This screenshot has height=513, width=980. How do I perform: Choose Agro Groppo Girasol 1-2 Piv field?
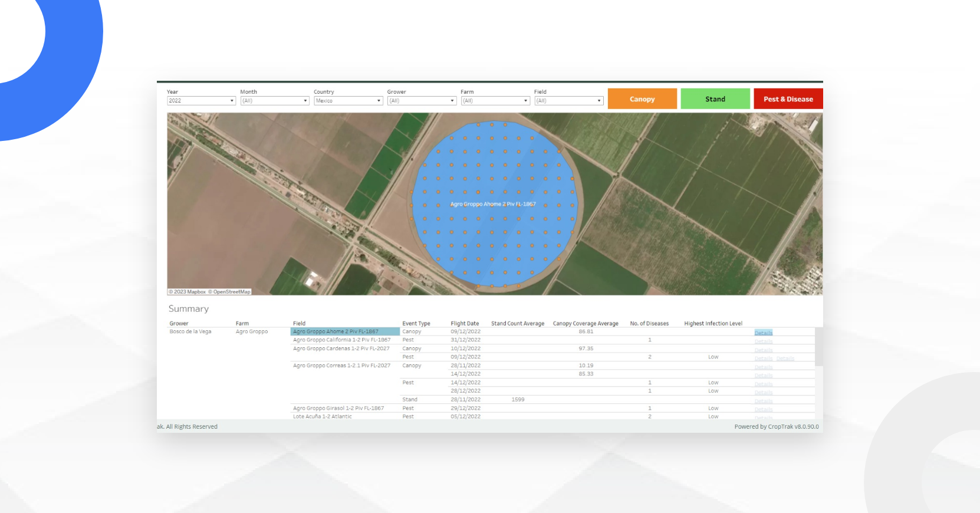[x=338, y=408]
